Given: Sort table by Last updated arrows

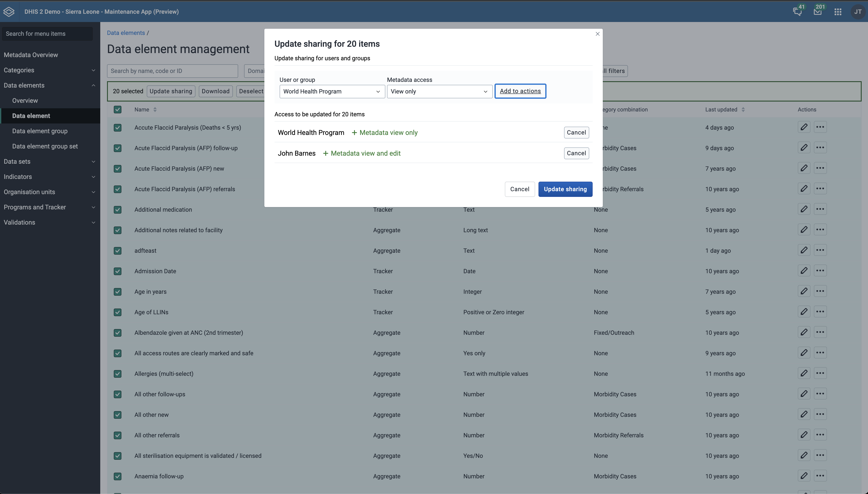Looking at the screenshot, I should coord(743,110).
